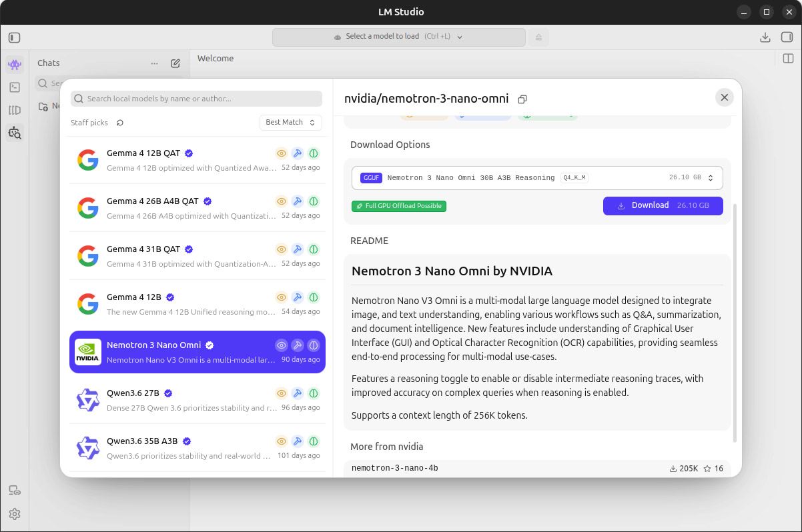Screen dimensions: 802x532
Task: Click the model details vertical scrollbar
Action: pyautogui.click(x=735, y=323)
